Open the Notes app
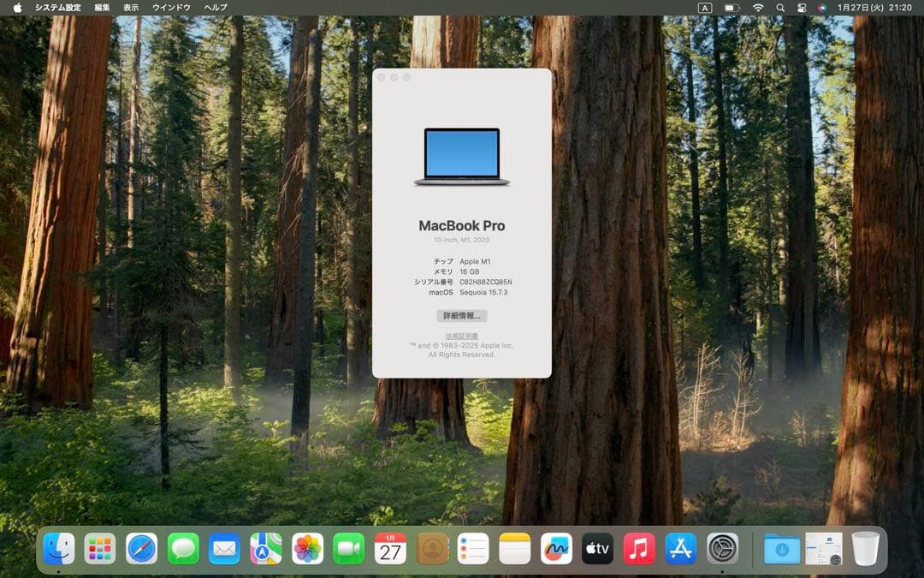This screenshot has width=924, height=578. [513, 548]
